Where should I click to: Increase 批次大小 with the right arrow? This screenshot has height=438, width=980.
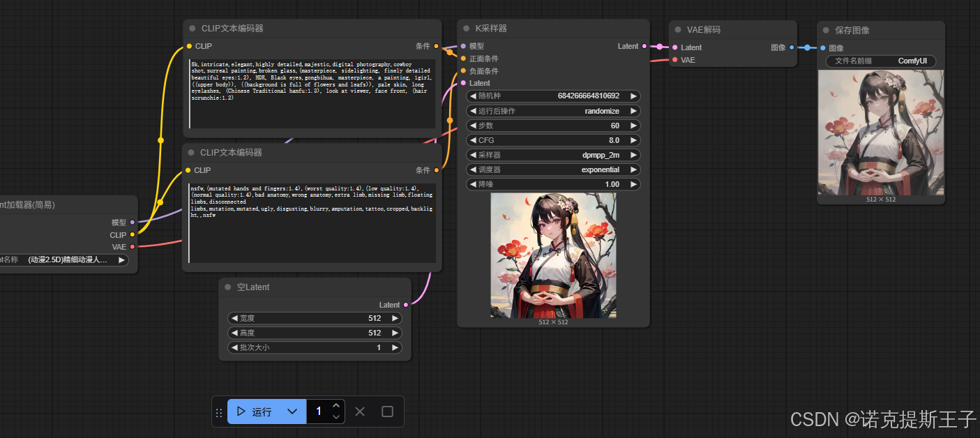point(395,347)
